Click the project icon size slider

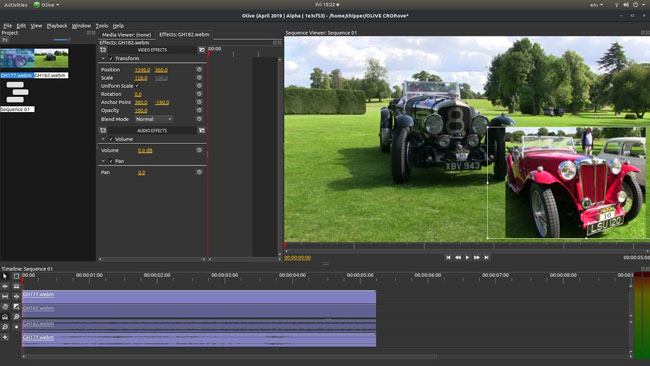pos(61,40)
